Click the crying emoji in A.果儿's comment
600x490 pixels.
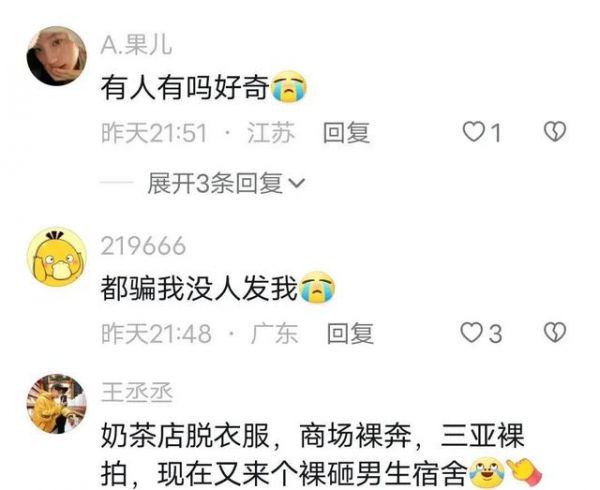(289, 87)
